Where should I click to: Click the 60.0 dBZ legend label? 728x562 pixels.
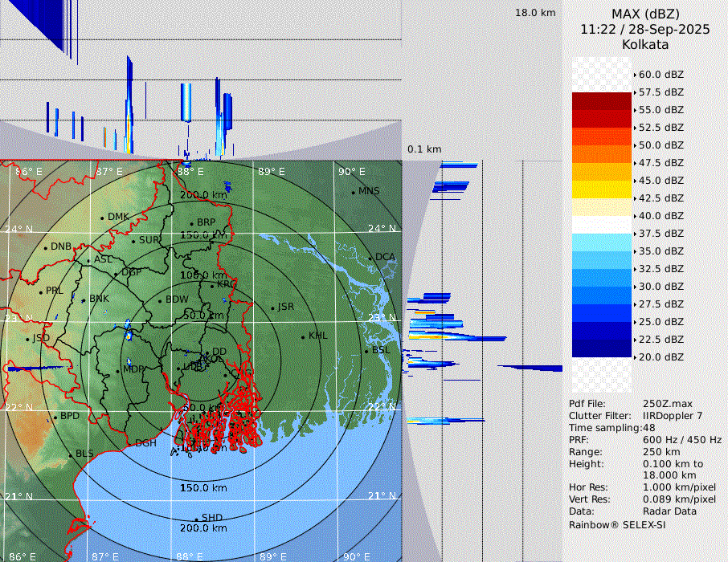[661, 75]
